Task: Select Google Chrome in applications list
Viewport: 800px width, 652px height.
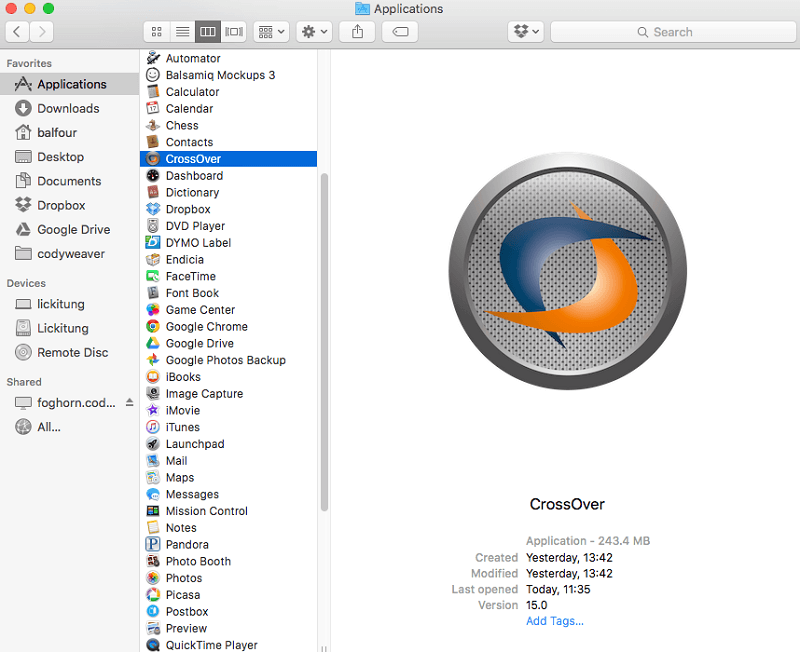Action: coord(206,327)
